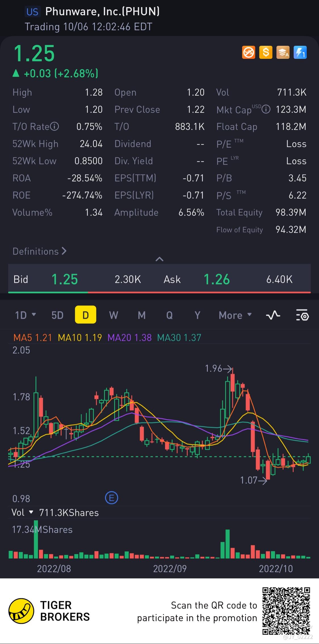Tap the current price 1.25

34,53
